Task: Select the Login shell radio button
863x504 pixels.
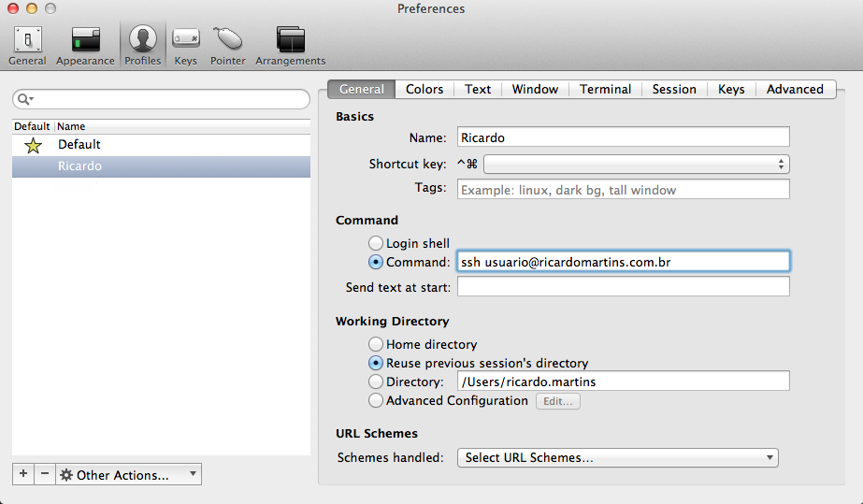Action: [x=375, y=243]
